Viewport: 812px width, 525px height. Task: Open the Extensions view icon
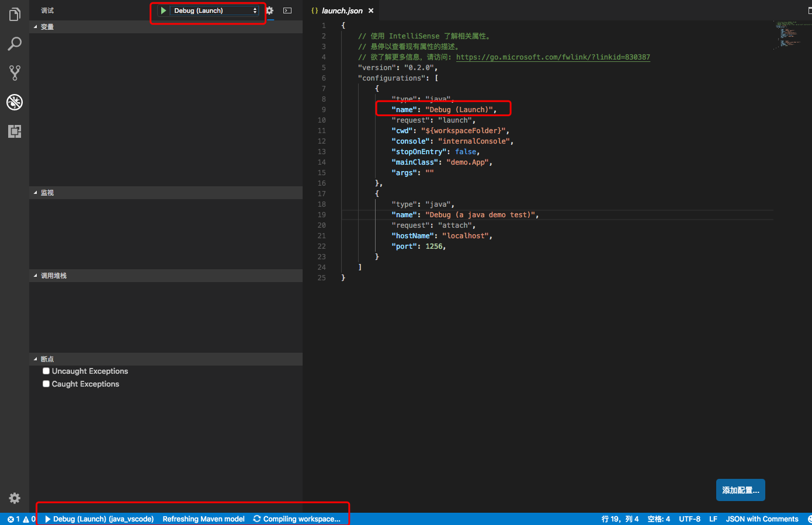[x=15, y=131]
